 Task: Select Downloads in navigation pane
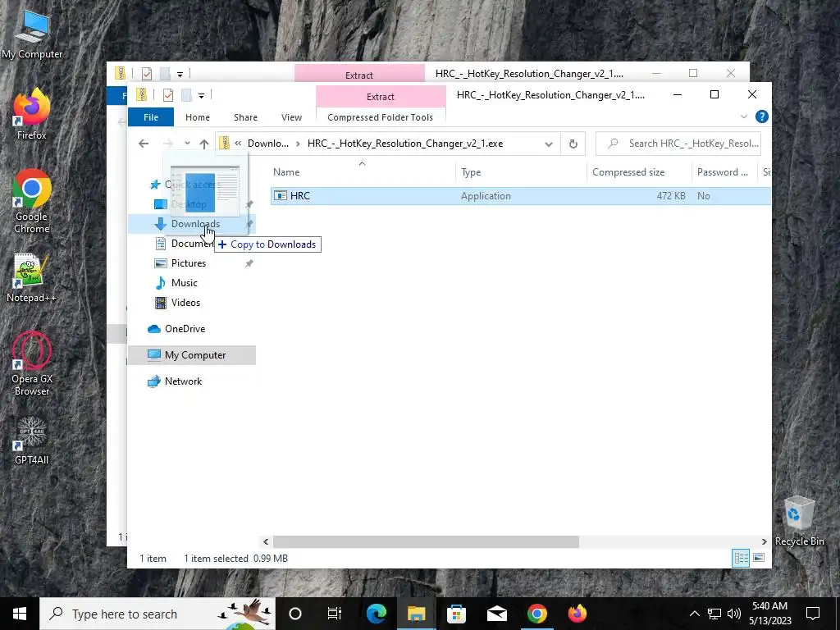click(195, 224)
